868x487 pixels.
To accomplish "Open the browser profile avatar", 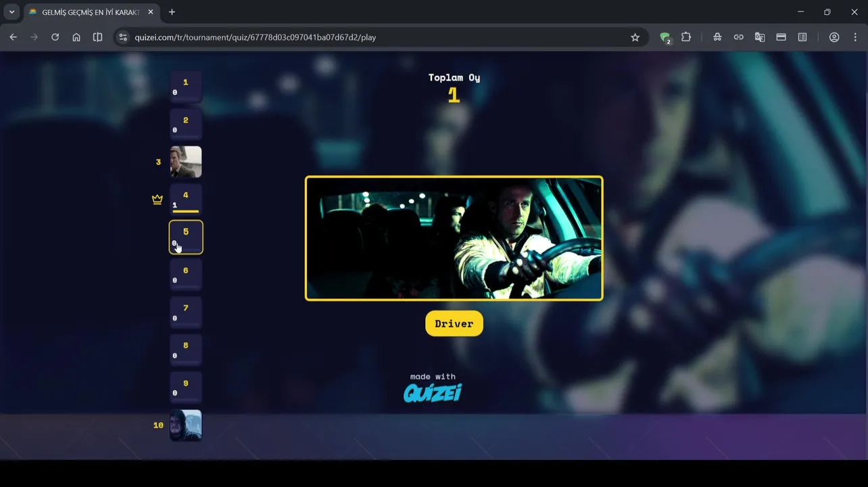I will (x=834, y=37).
